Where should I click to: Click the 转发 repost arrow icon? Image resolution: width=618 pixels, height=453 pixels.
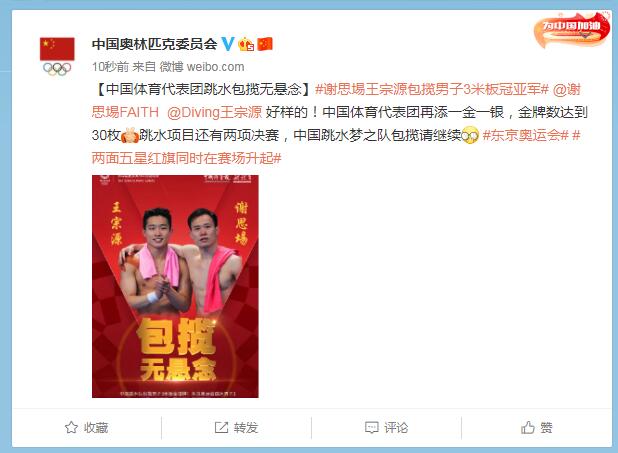pyautogui.click(x=221, y=427)
